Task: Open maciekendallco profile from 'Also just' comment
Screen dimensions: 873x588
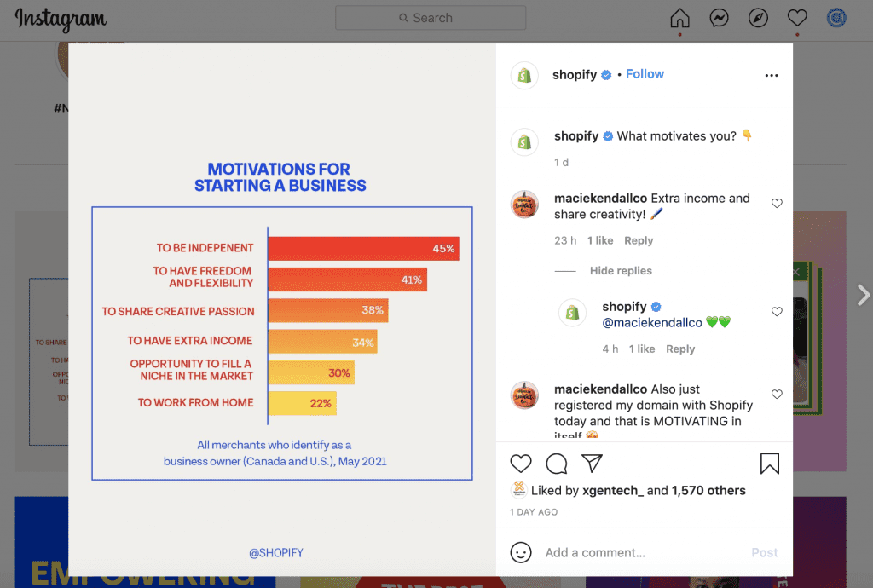Action: click(600, 389)
